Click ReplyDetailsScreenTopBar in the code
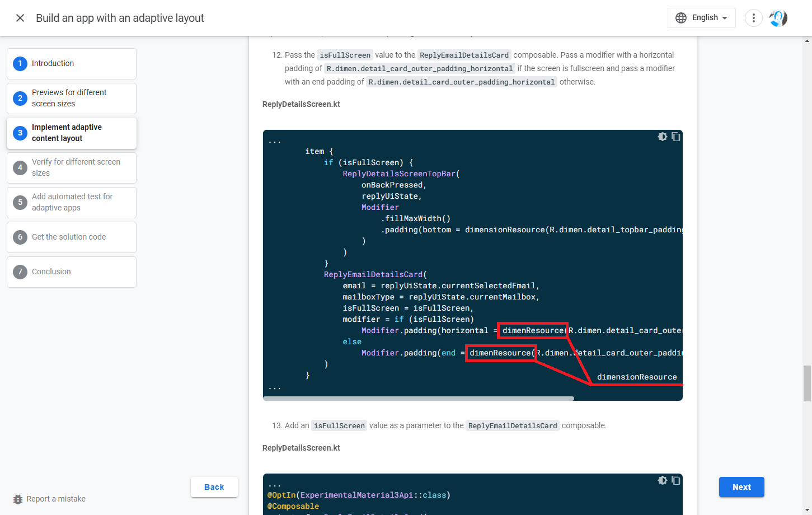The image size is (812, 515). 399,174
